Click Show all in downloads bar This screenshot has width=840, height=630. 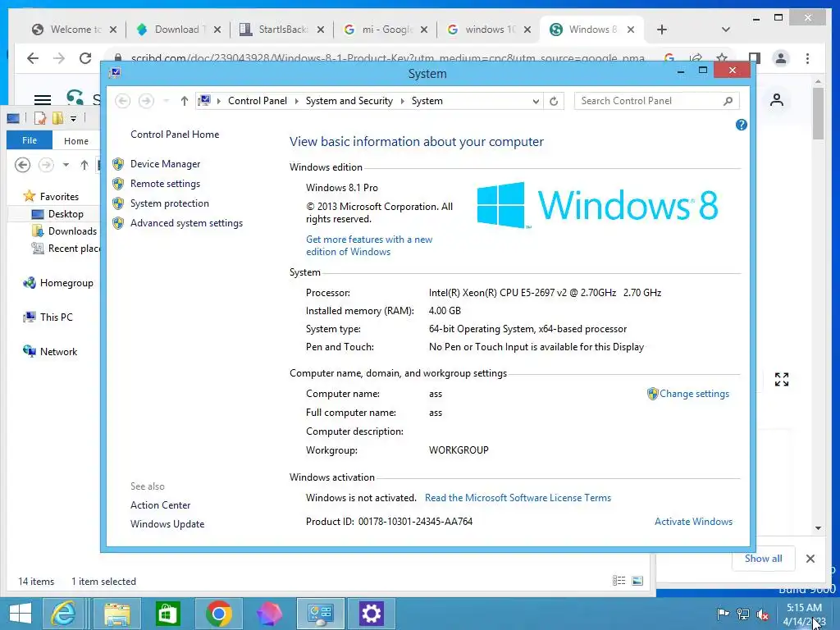[x=764, y=558]
